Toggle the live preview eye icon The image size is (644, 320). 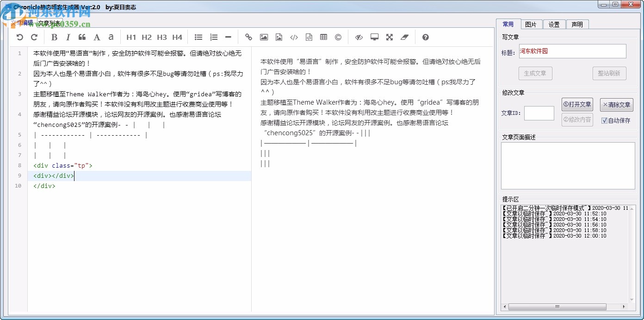(x=359, y=37)
